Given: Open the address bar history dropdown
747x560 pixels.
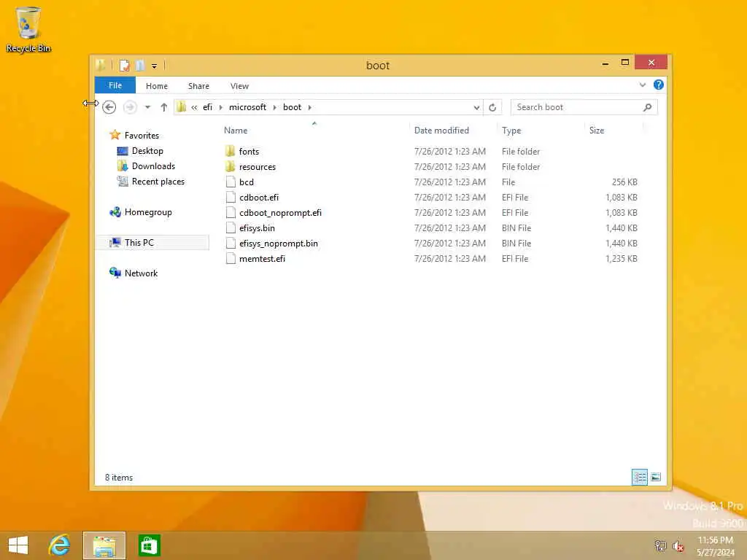Looking at the screenshot, I should [476, 108].
